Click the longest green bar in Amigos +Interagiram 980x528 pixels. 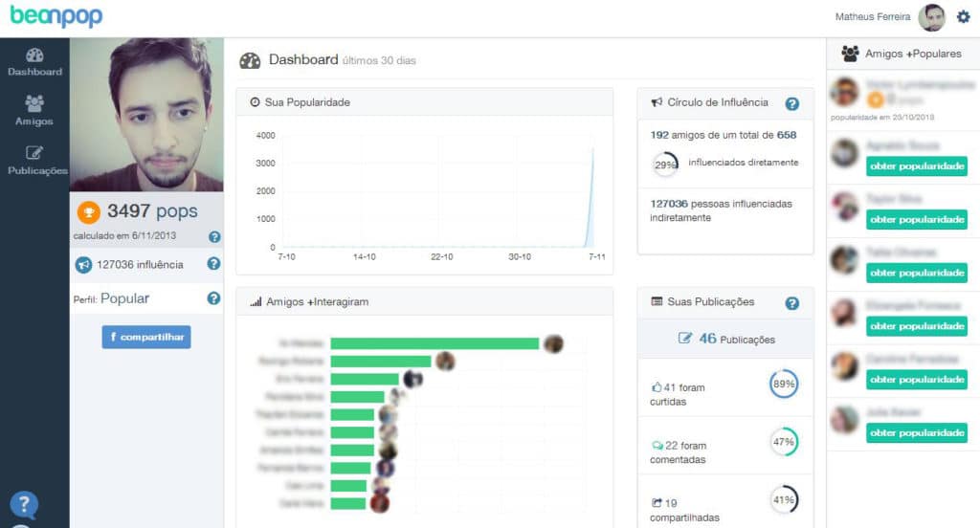(434, 343)
